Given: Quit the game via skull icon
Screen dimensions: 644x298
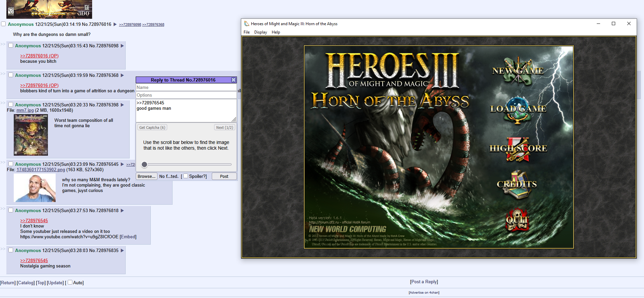Looking at the screenshot, I should 517,220.
